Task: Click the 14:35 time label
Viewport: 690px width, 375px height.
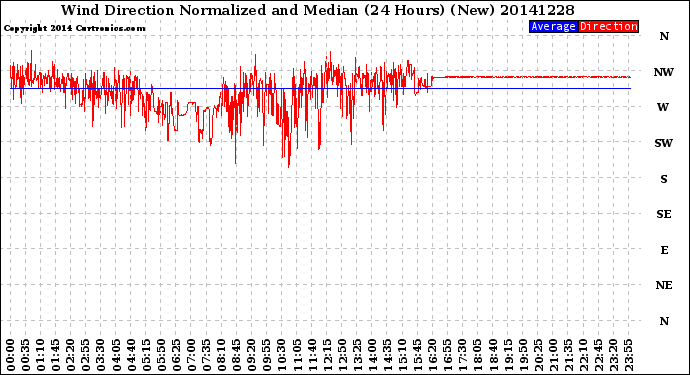Action: pos(388,355)
